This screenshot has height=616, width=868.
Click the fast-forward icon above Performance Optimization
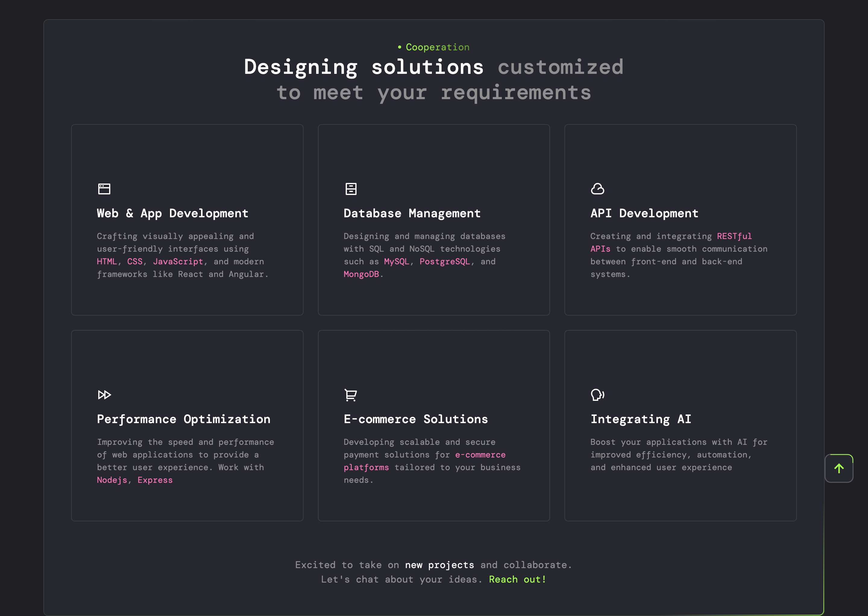(104, 394)
